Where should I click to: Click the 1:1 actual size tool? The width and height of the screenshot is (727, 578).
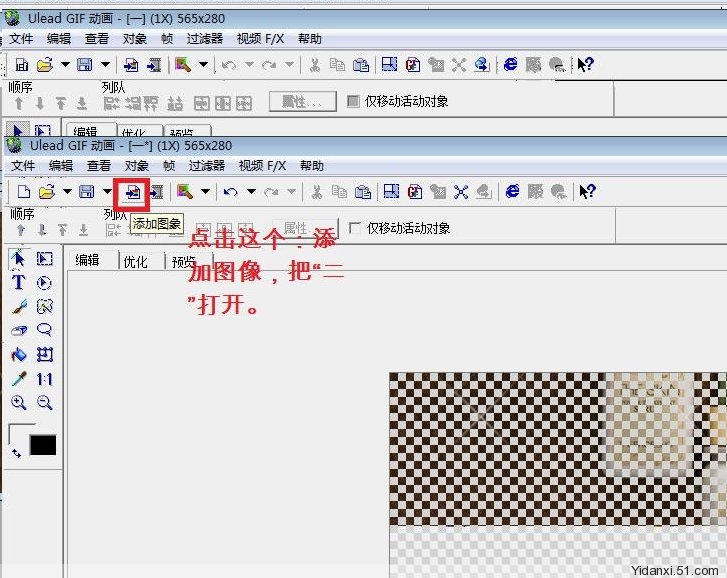coord(45,379)
